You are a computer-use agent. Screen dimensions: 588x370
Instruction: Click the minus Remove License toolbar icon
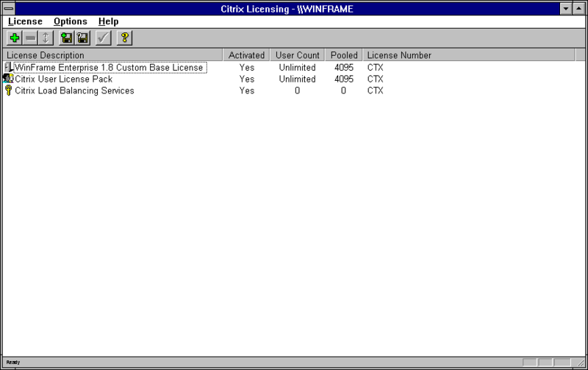[30, 38]
